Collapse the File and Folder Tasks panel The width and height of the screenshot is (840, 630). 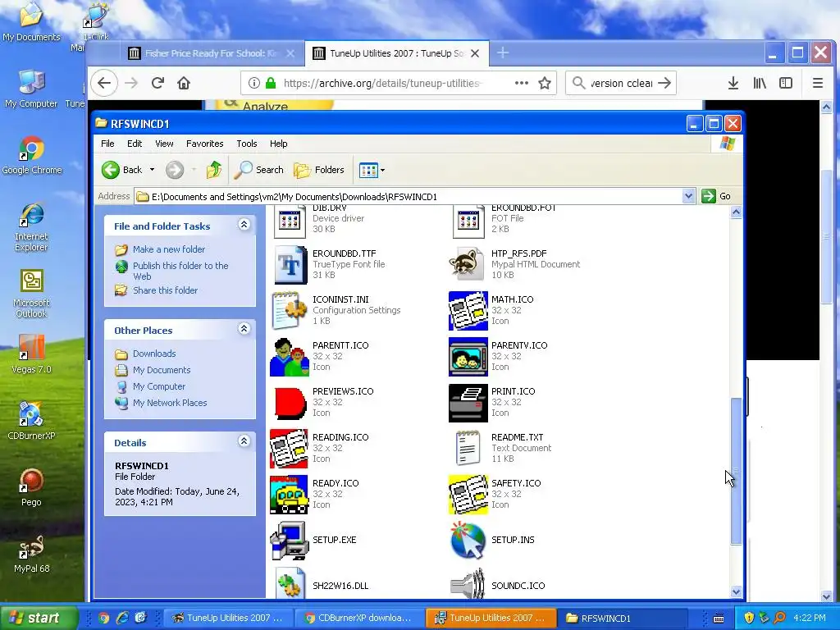(x=244, y=225)
